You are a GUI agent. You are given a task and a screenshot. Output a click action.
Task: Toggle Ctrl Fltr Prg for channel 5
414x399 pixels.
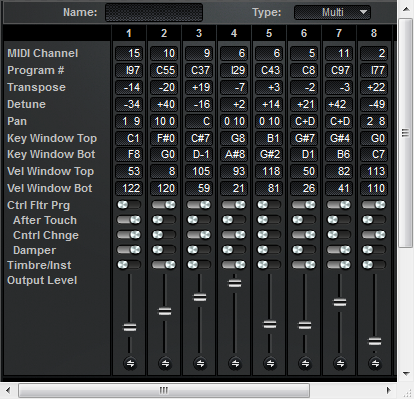coord(269,205)
